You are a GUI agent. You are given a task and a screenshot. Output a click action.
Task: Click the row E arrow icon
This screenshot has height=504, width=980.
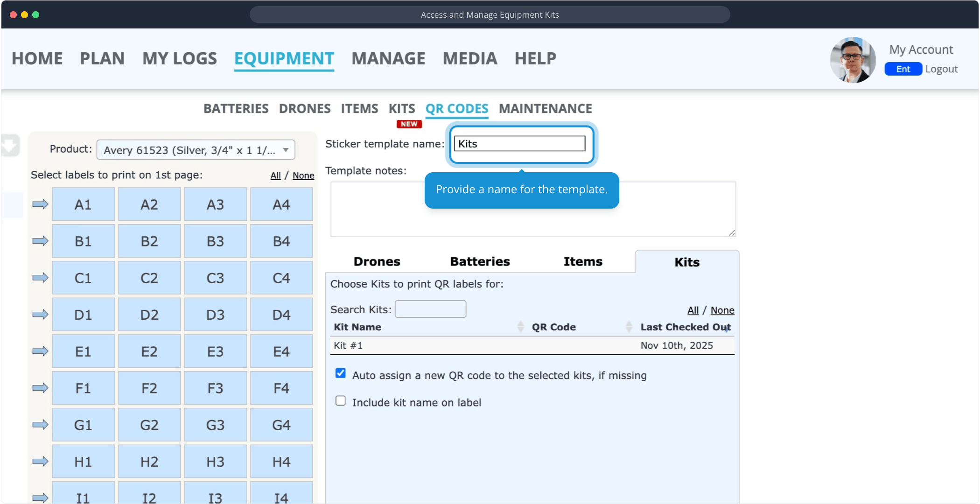(40, 351)
